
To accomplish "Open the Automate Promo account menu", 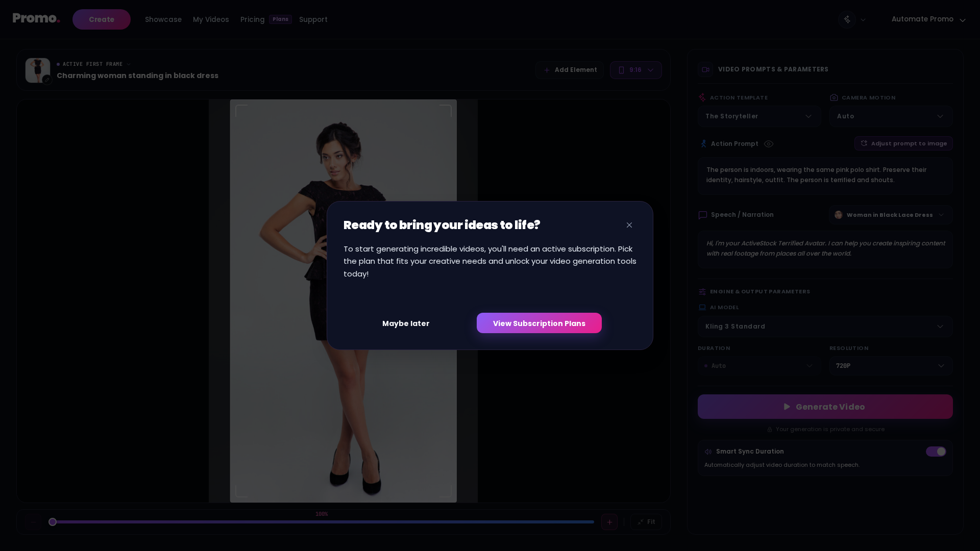I will (928, 19).
